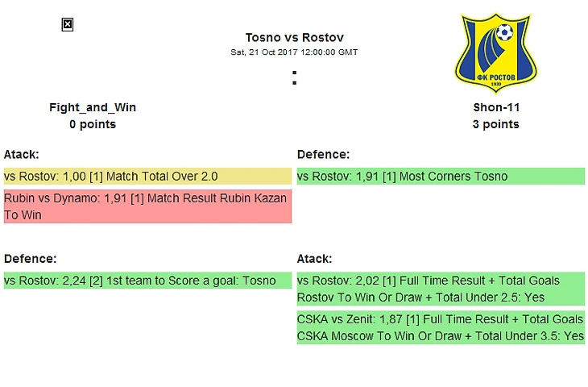The height and width of the screenshot is (387, 588).
Task: Click the score colon separator
Action: pos(294,77)
